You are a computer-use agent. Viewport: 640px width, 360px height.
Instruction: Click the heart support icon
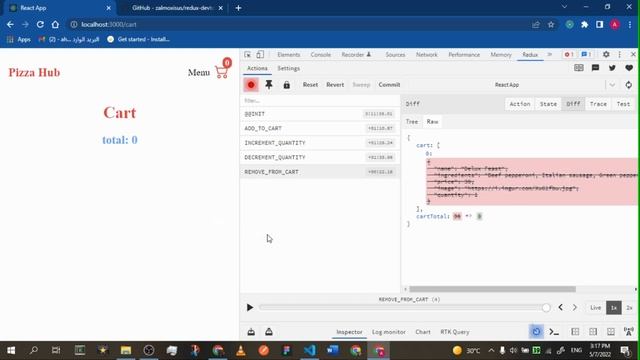point(629,68)
